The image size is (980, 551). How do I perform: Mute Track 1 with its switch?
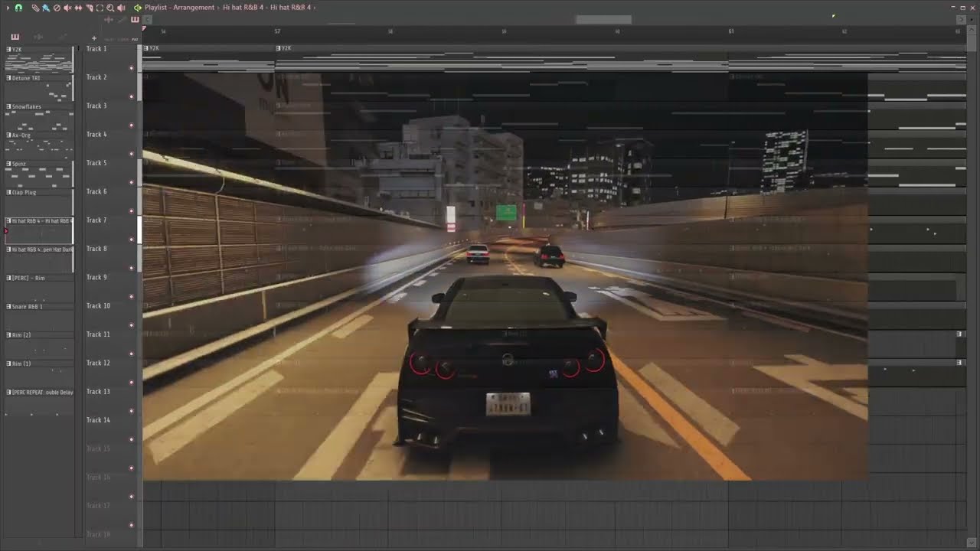tap(132, 68)
